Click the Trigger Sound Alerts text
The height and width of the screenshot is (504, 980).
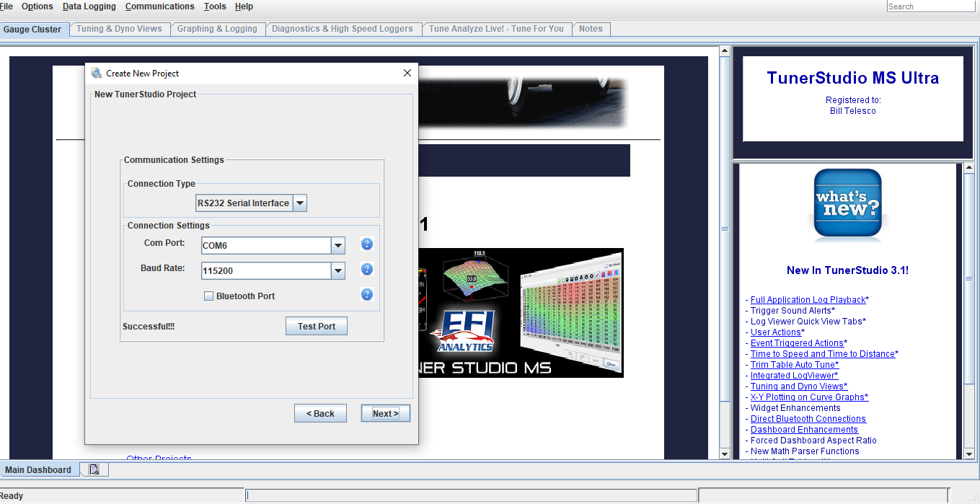tap(791, 311)
